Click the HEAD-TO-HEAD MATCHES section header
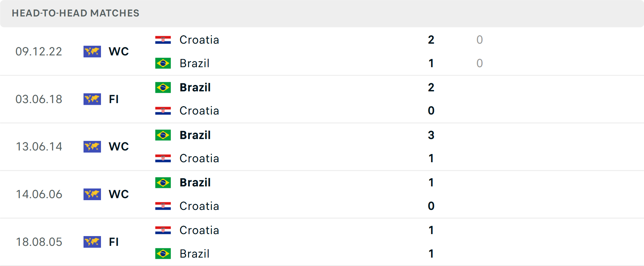 pyautogui.click(x=75, y=13)
